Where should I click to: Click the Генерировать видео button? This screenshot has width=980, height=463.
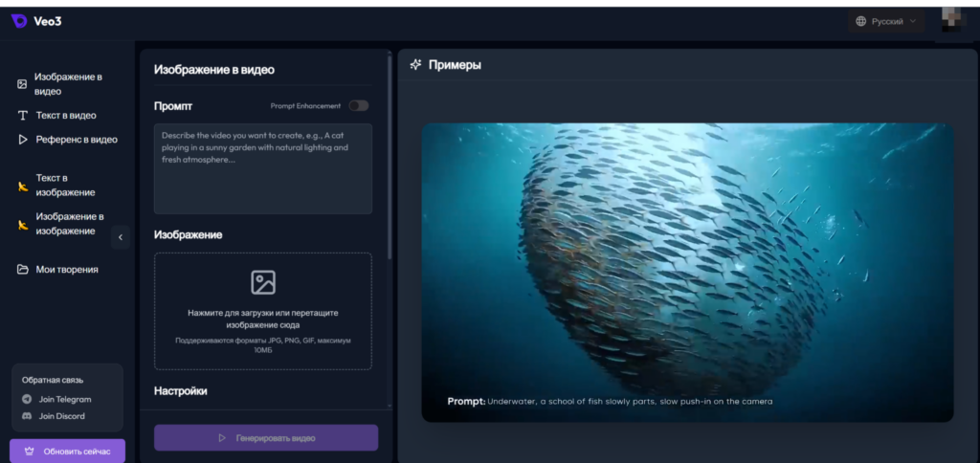point(266,438)
